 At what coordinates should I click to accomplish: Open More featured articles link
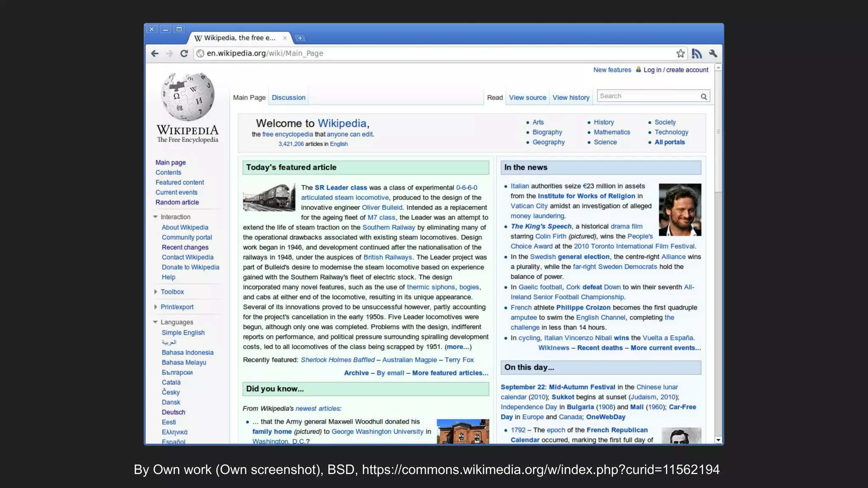point(450,373)
